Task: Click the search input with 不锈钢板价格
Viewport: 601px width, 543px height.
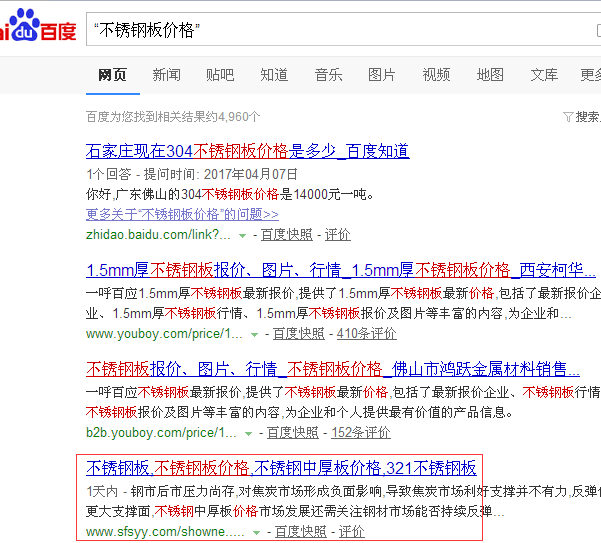Action: click(x=343, y=30)
